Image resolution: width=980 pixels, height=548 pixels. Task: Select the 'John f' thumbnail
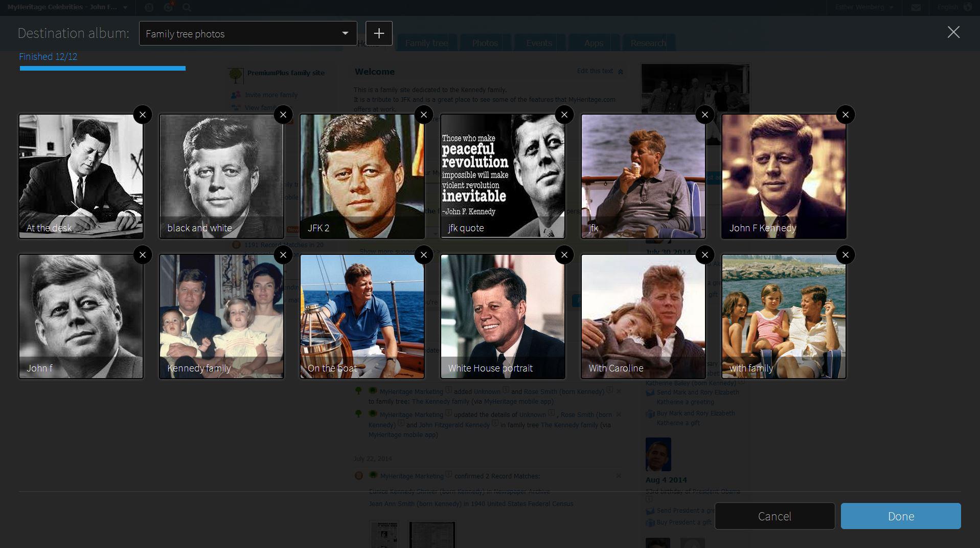81,316
